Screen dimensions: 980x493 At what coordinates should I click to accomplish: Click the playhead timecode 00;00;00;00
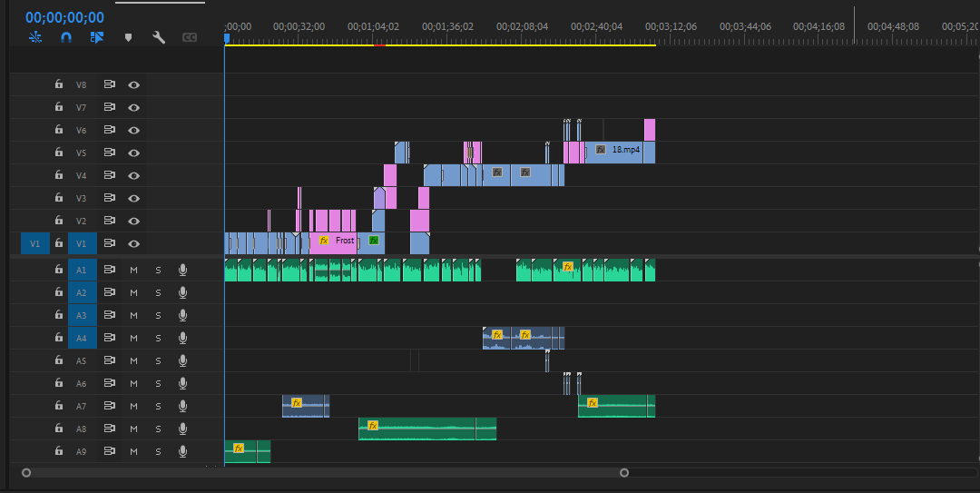point(64,17)
